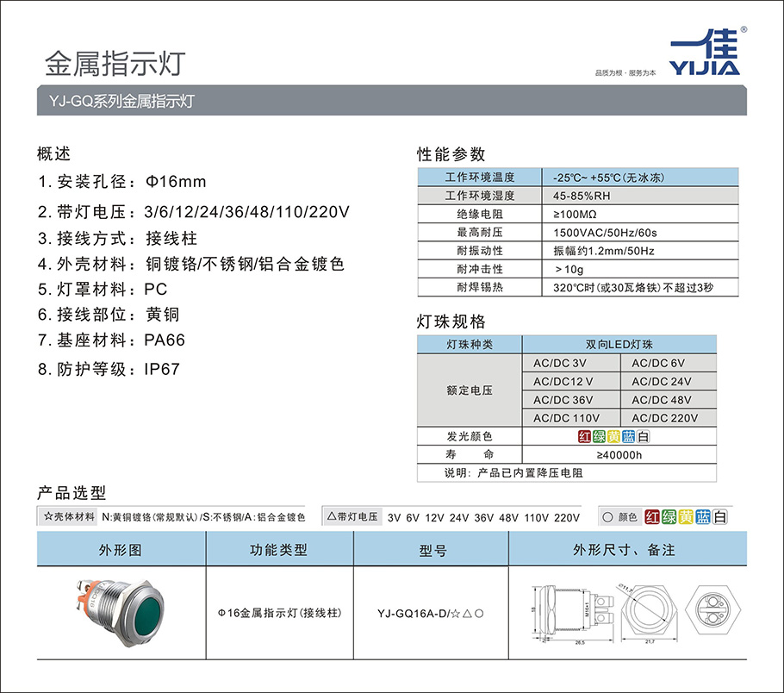Viewport: 784px width, 693px height.
Task: Pick the blue 蓝 swatch in 发光颜色 row
Action: coord(629,436)
